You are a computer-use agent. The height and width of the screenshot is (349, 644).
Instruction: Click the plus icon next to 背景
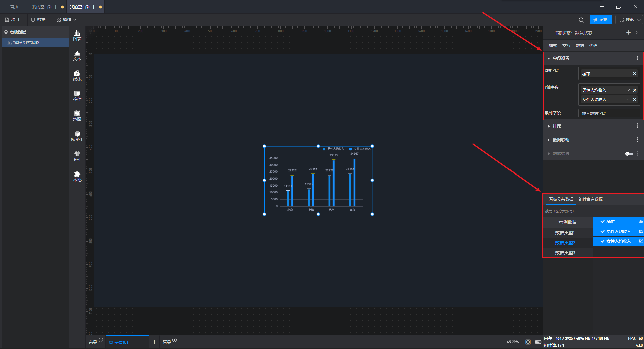pyautogui.click(x=174, y=340)
